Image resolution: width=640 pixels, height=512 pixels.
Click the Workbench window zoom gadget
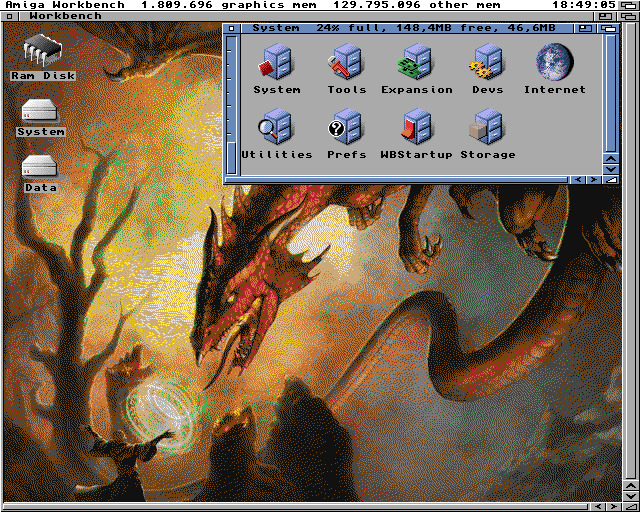tap(605, 16)
